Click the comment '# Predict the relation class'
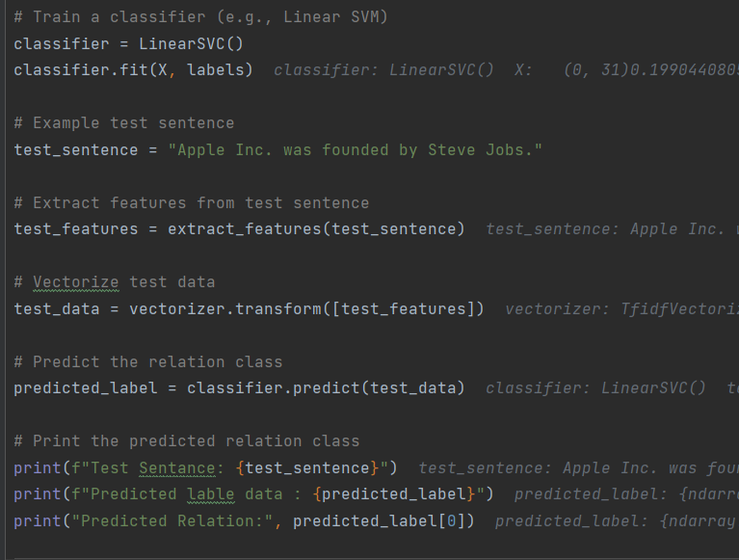 [148, 362]
